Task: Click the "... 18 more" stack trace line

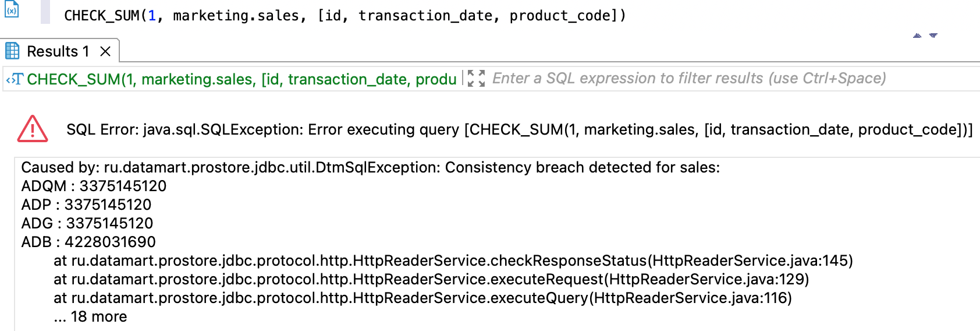Action: pos(90,316)
